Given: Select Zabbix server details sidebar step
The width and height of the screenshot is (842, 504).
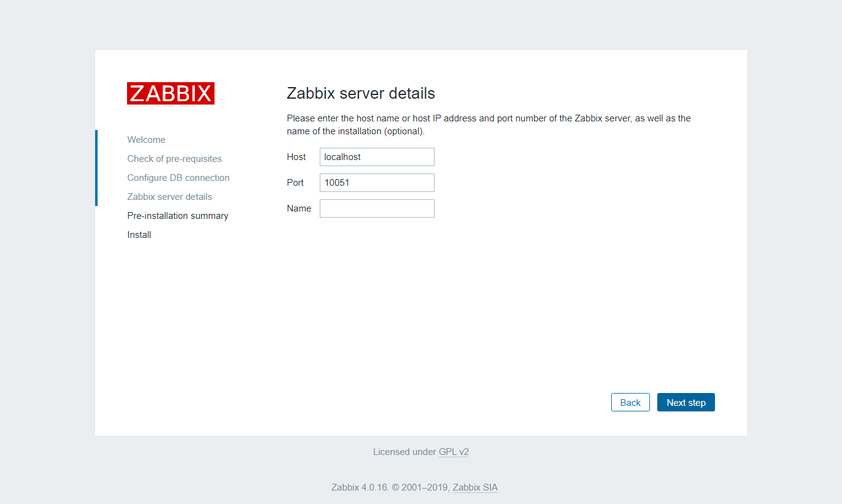Looking at the screenshot, I should coord(169,197).
